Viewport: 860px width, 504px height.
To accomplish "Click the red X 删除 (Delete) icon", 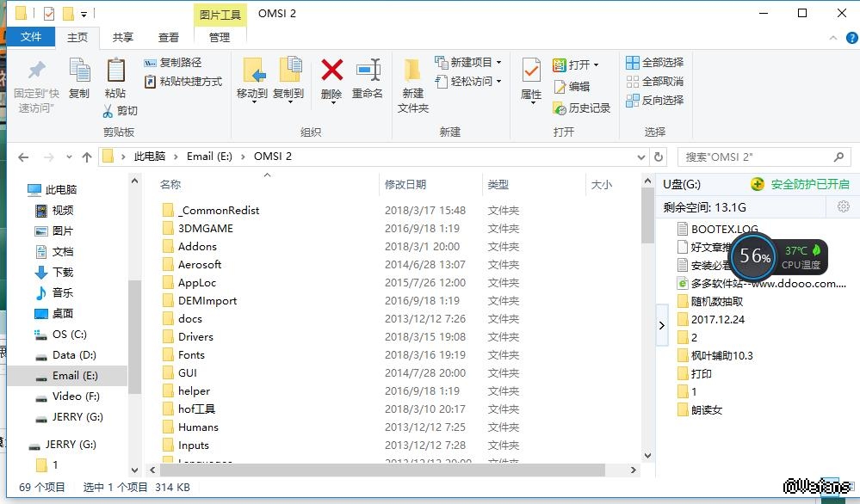I will (331, 71).
